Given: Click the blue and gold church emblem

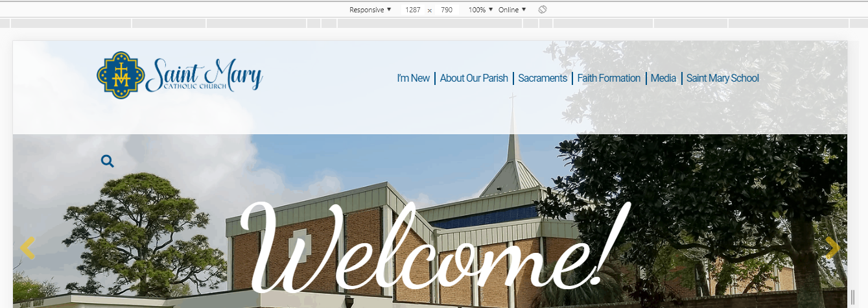Looking at the screenshot, I should coord(120,76).
